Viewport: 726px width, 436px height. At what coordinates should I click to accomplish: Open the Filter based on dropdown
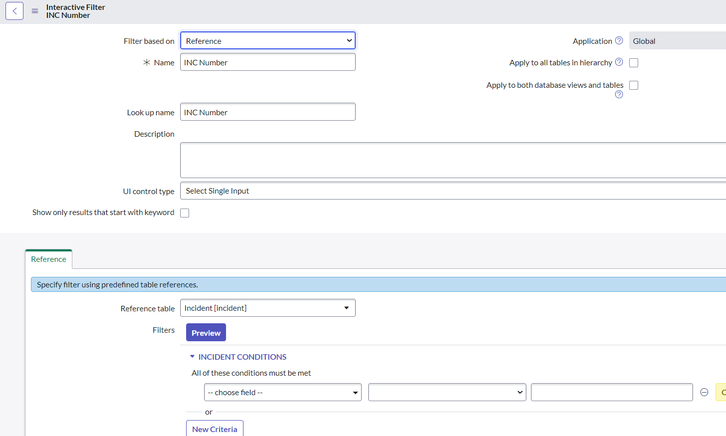click(x=268, y=41)
